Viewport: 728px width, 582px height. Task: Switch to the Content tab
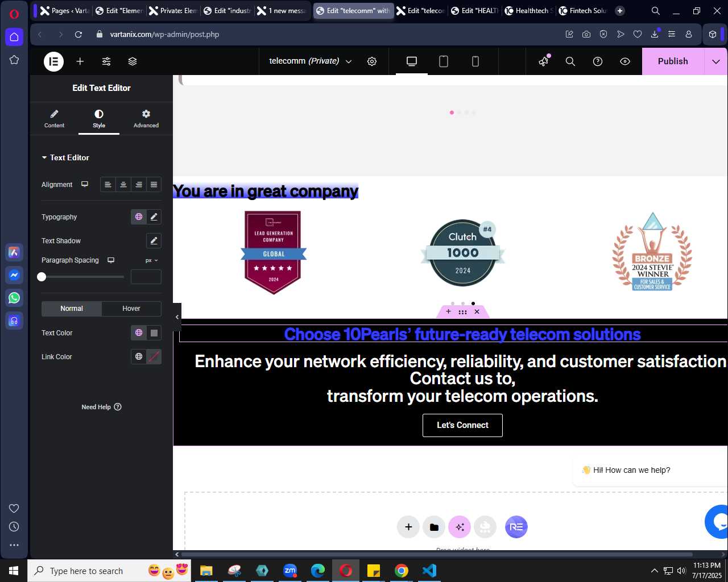pos(55,119)
